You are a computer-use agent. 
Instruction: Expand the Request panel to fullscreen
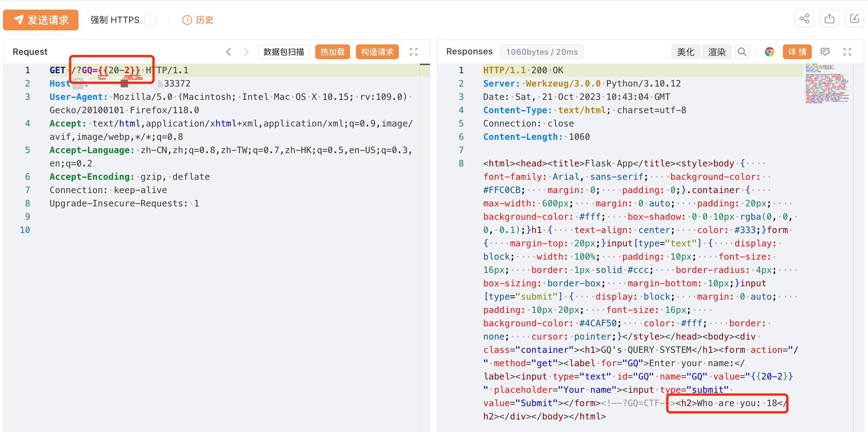point(414,52)
